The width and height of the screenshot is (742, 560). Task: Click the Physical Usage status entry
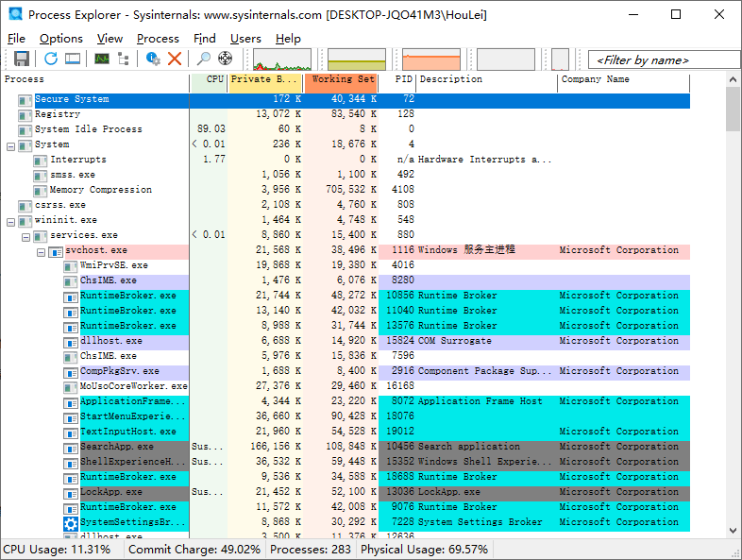[x=425, y=550]
